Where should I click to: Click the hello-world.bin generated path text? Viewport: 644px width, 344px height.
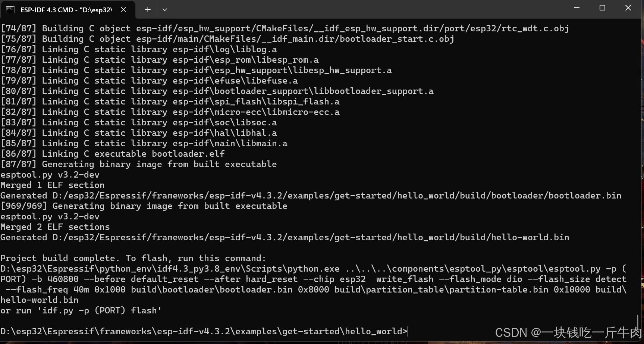click(283, 237)
